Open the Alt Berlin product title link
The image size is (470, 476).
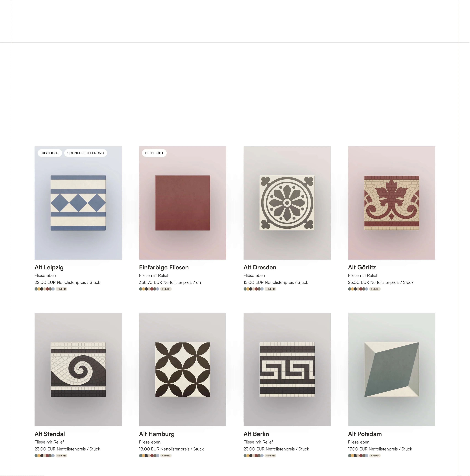256,434
